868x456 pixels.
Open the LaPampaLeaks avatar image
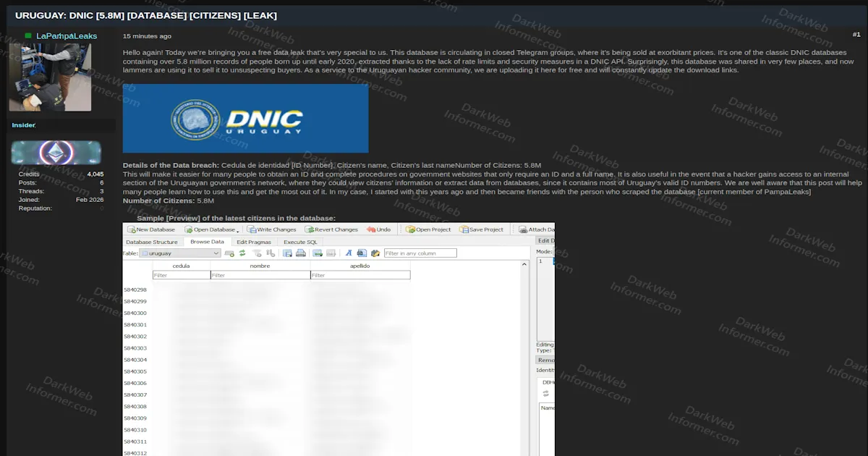(50, 77)
